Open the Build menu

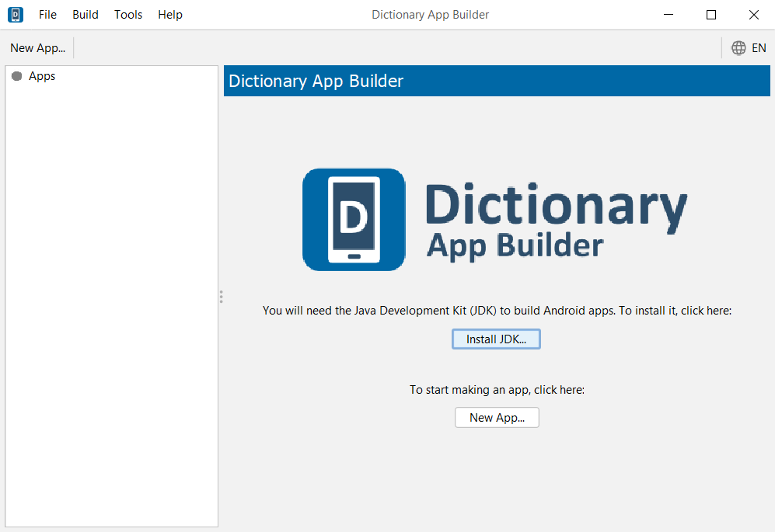[x=86, y=15]
